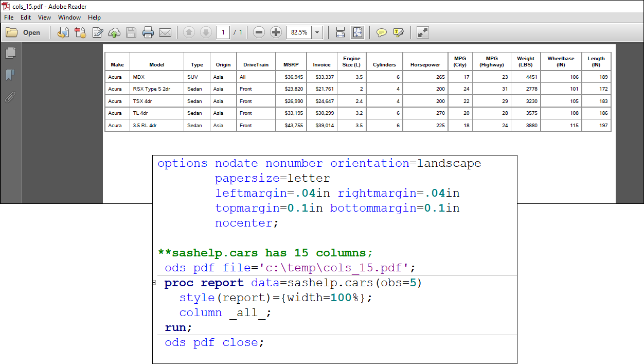The image size is (644, 364).
Task: Click the Open folder button
Action: [23, 32]
